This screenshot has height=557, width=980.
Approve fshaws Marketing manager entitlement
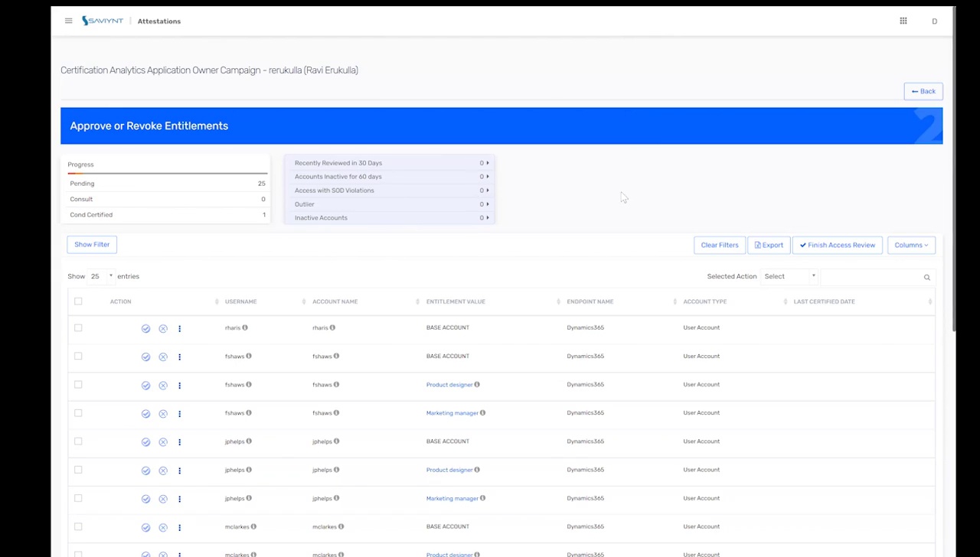coord(145,413)
